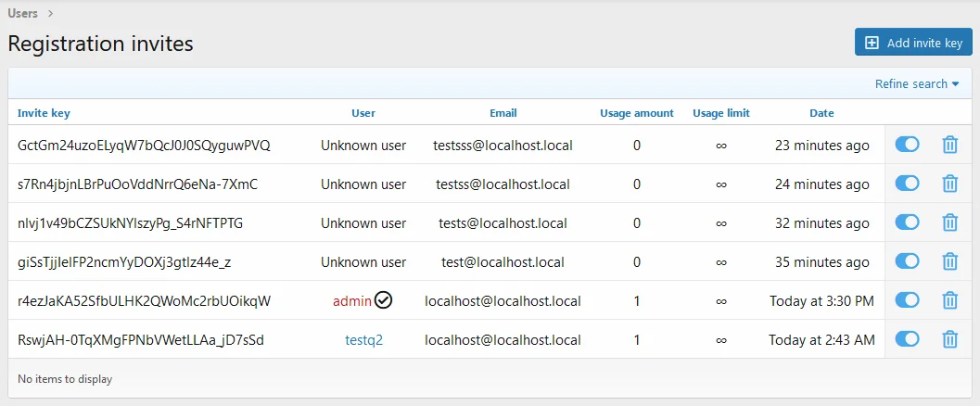Disable the GctGm24uzoELyqW7bQcJ0J0SQyguwPVQ invite toggle
This screenshot has width=980, height=406.
[907, 145]
